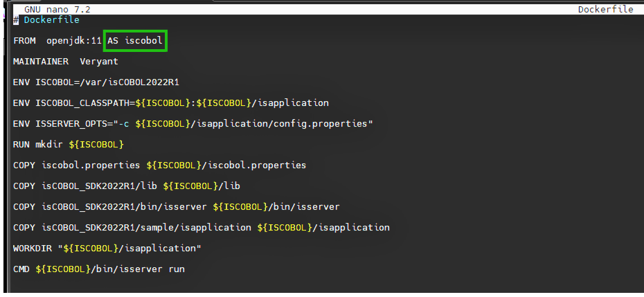Viewport: 644px width, 297px height.
Task: Click the FROM keyword
Action: [x=24, y=41]
